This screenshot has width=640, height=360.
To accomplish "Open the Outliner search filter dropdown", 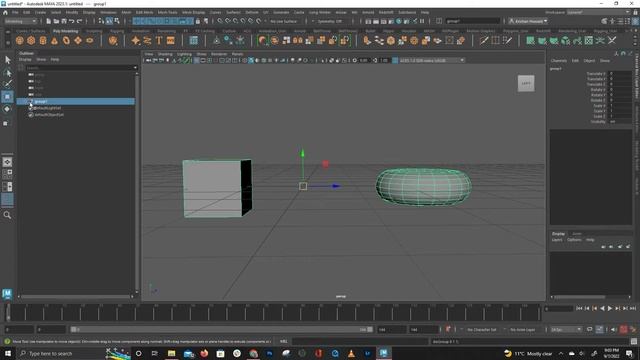I will [135, 67].
